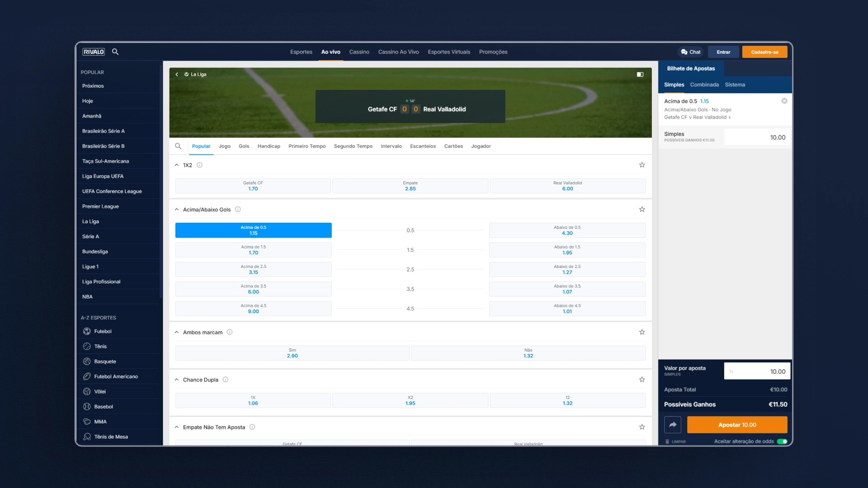
Task: Switch to the Escanteios market tab
Action: 423,146
